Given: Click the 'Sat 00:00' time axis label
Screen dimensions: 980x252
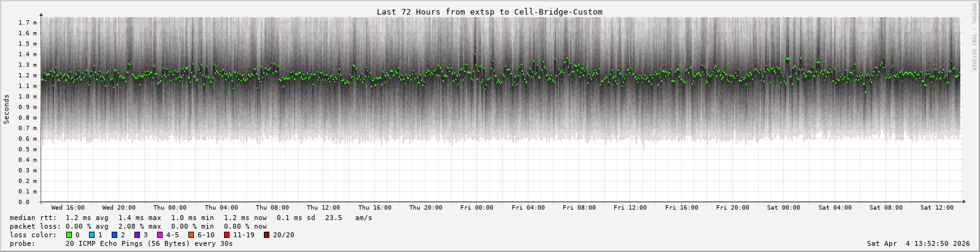Looking at the screenshot, I should pos(784,208).
